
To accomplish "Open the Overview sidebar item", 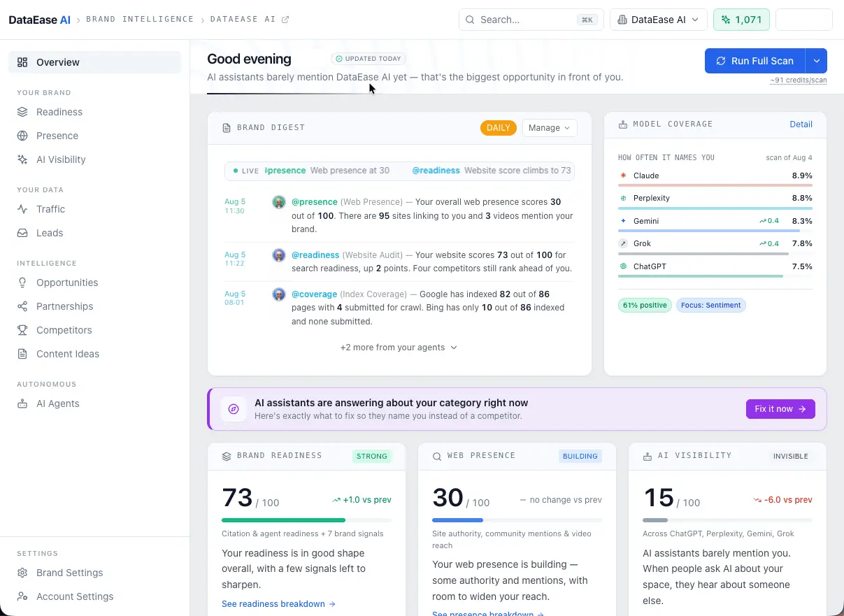I will [x=94, y=62].
